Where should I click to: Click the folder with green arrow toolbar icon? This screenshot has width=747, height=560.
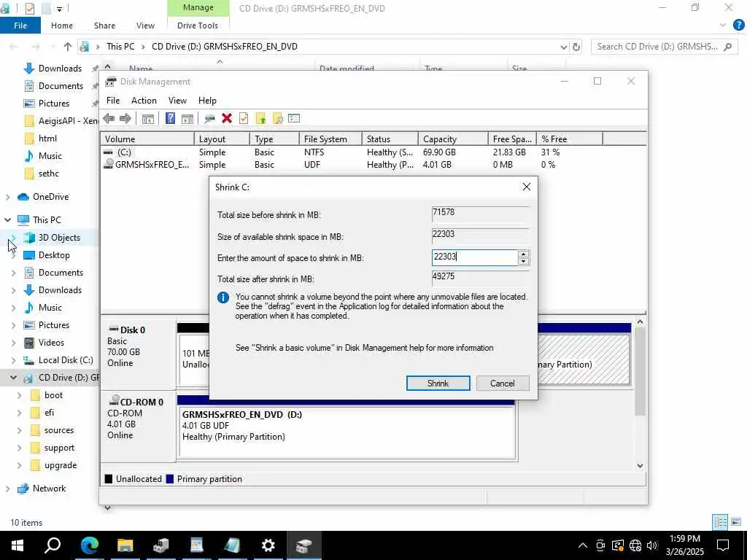click(260, 119)
